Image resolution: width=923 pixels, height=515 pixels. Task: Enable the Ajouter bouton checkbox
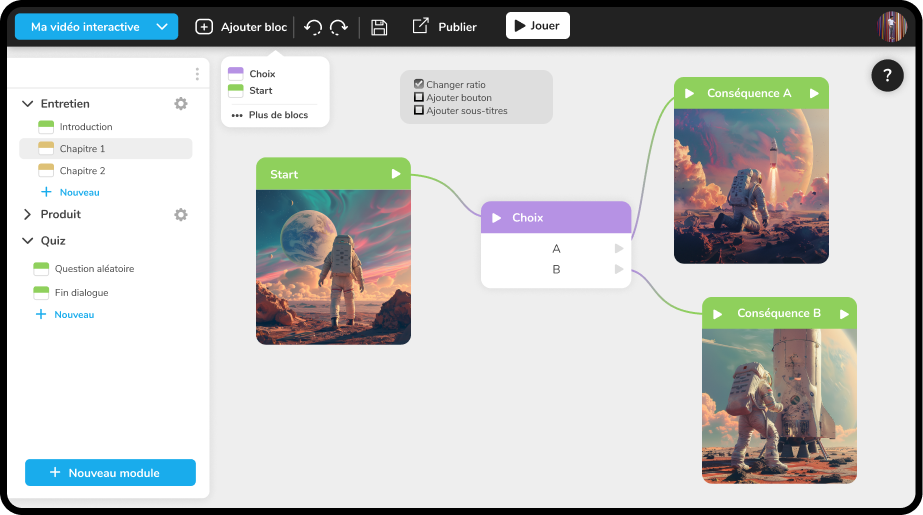click(x=419, y=98)
